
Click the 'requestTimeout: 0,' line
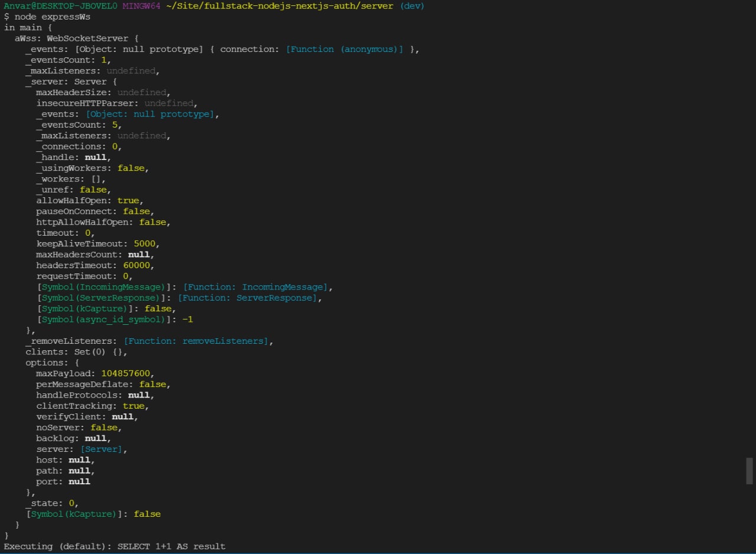(x=84, y=276)
